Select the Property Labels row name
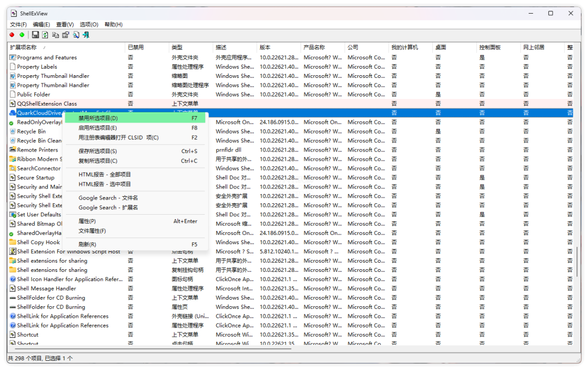This screenshot has width=588, height=370. (37, 67)
